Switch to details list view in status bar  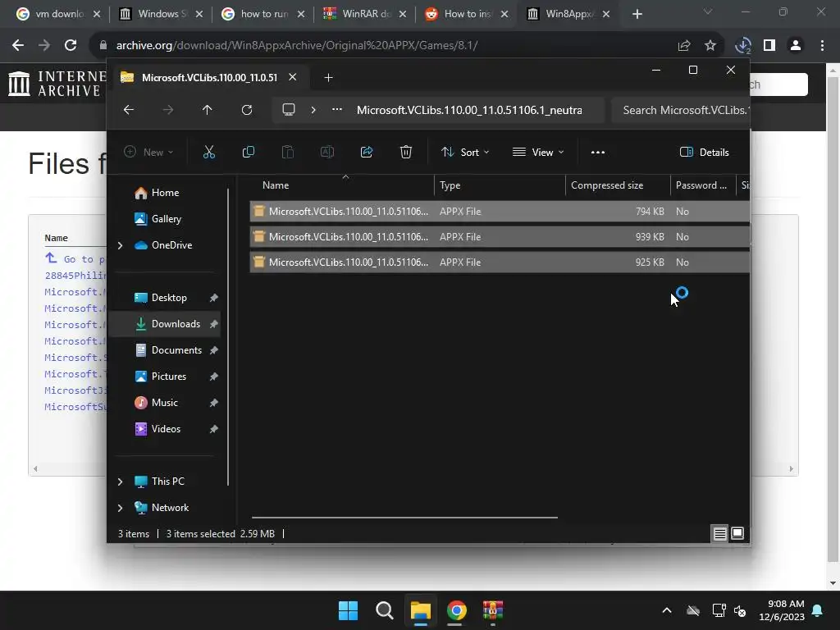(x=720, y=533)
